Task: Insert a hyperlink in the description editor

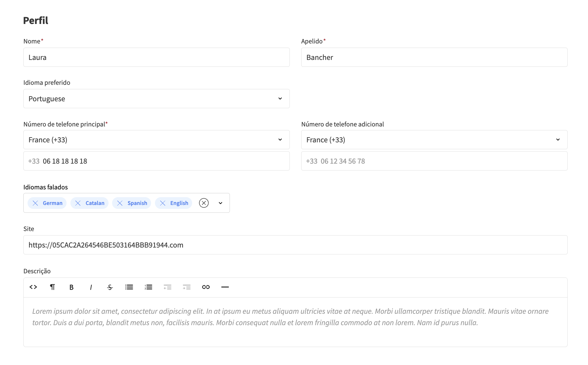Action: click(206, 287)
